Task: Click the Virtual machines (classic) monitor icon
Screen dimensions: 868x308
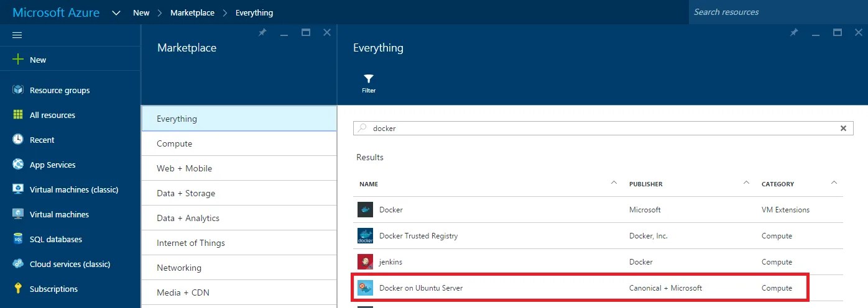Action: point(18,189)
